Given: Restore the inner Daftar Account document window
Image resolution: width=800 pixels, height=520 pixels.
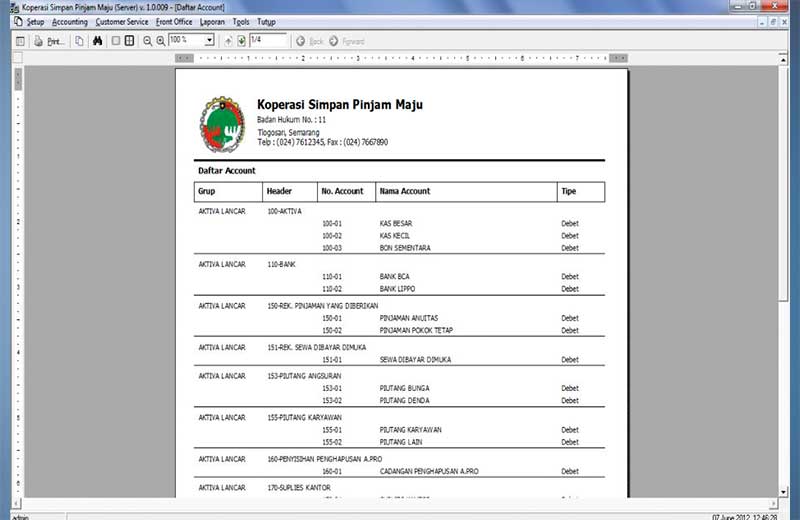Looking at the screenshot, I should pos(774,21).
